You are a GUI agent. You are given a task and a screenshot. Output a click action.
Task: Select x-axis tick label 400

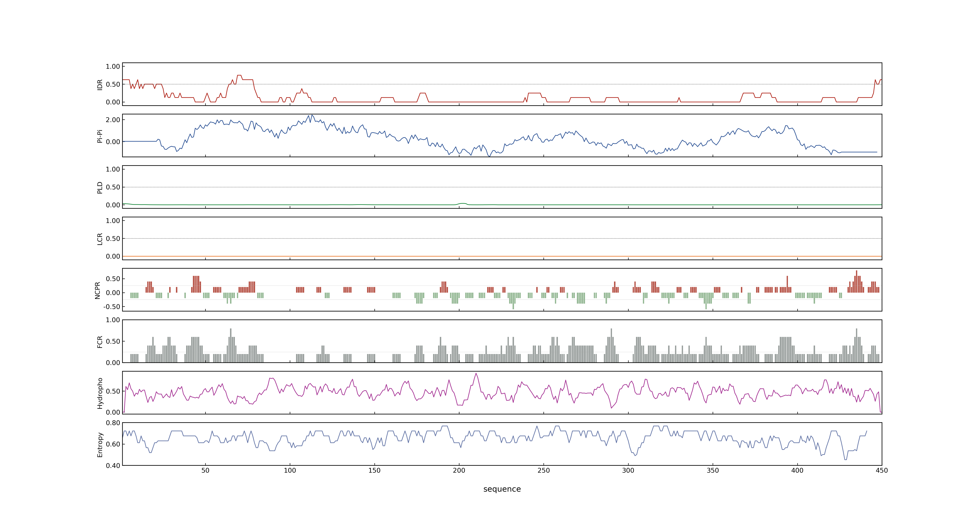click(797, 470)
